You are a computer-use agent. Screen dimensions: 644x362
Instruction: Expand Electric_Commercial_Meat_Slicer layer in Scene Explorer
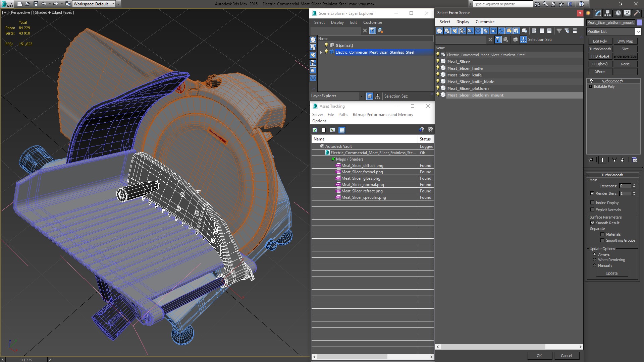(x=321, y=52)
